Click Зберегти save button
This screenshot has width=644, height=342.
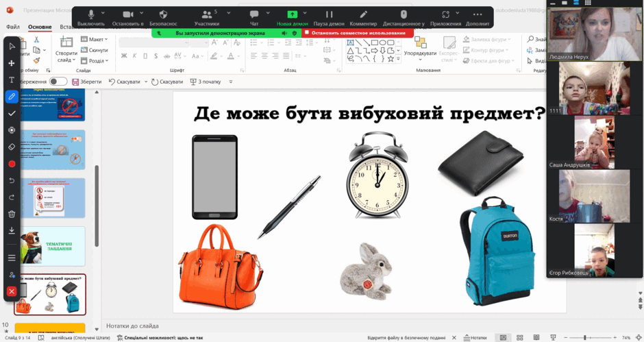pos(86,82)
